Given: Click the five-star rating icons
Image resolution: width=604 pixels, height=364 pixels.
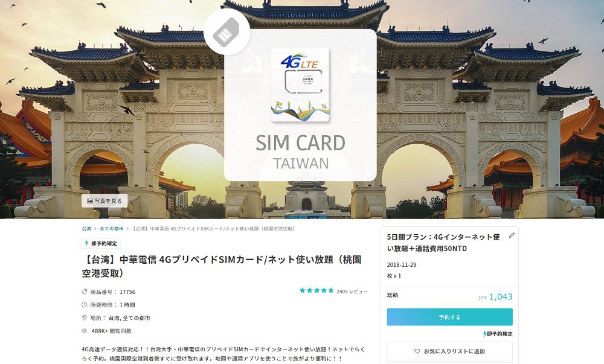Looking at the screenshot, I should point(316,290).
